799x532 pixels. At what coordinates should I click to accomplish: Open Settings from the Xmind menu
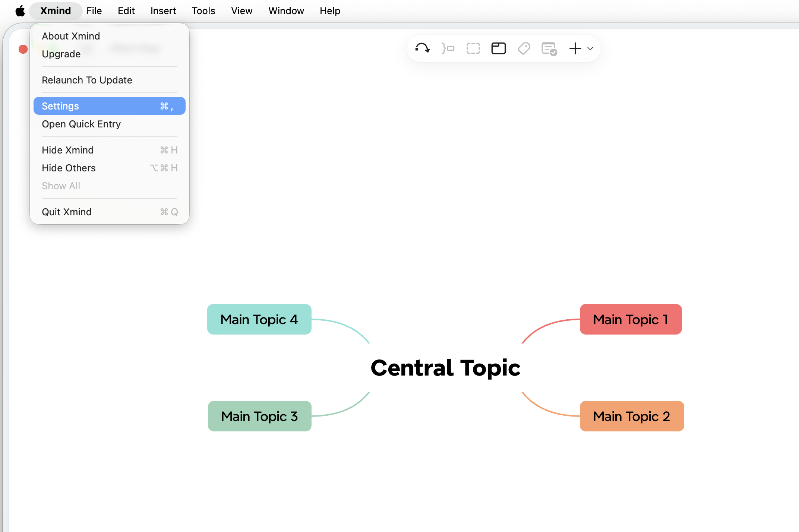coord(110,106)
